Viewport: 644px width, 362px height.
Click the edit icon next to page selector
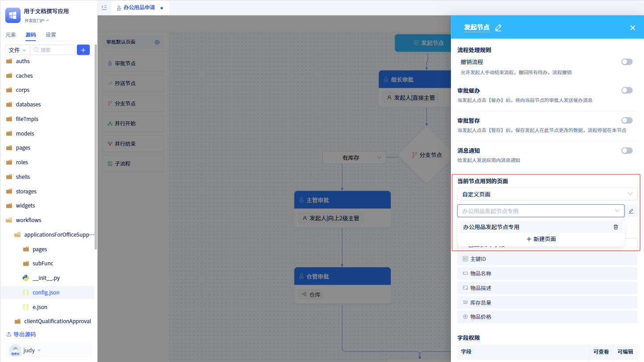click(631, 211)
